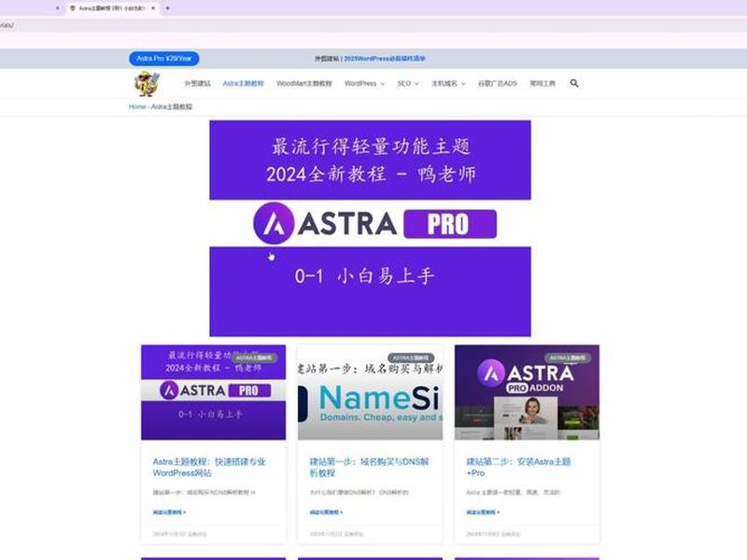Close the first browser tab on the left
747x560 pixels.
click(x=58, y=8)
